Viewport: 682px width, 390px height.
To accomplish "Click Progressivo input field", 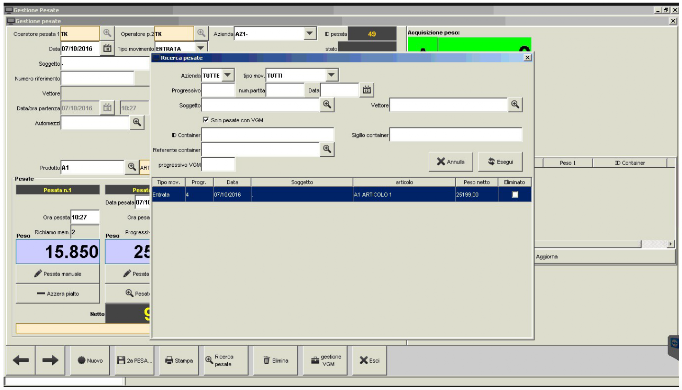I will [x=218, y=90].
